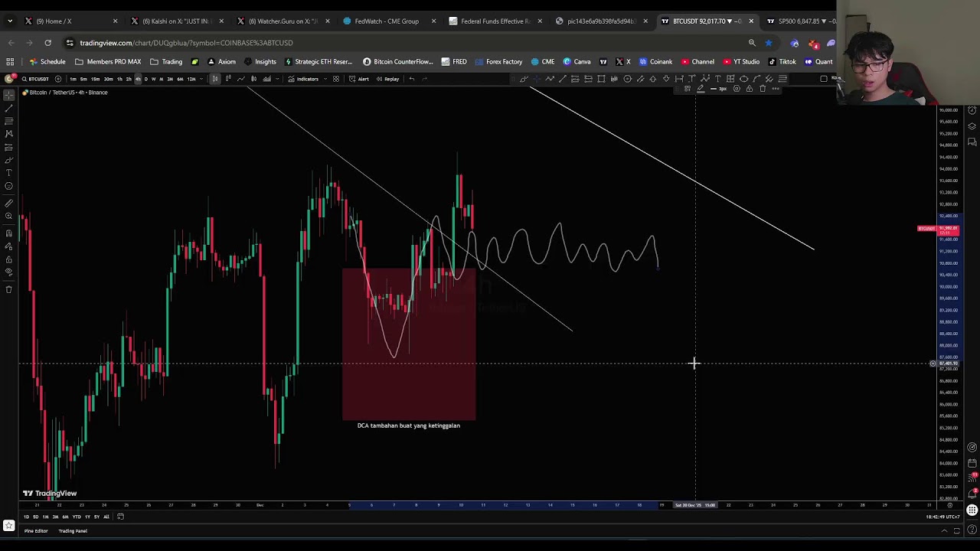
Task: Open the Trading Panel tab
Action: (73, 531)
